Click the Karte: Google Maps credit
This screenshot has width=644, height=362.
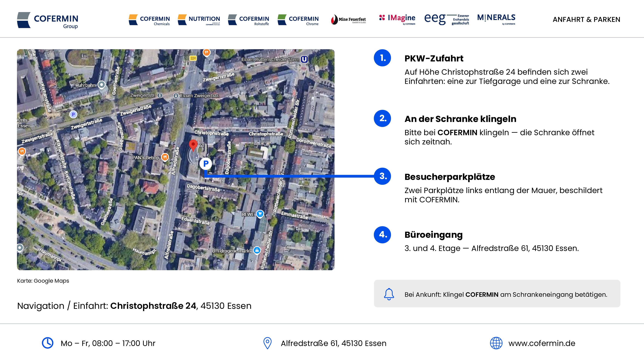coord(43,281)
